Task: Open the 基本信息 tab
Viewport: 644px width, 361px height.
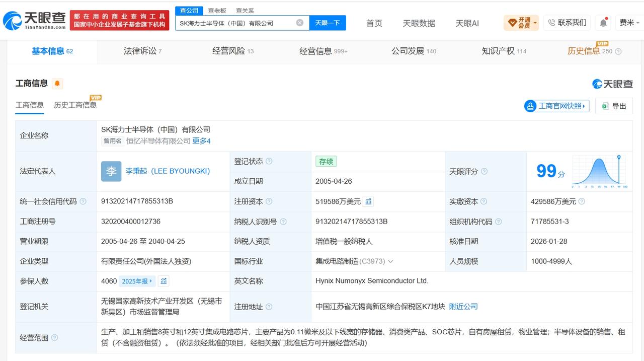Action: [52, 51]
